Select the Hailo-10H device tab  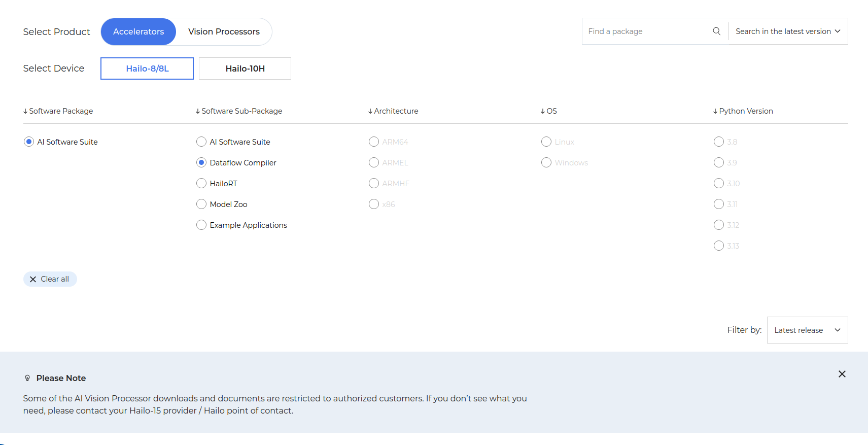[x=245, y=69]
